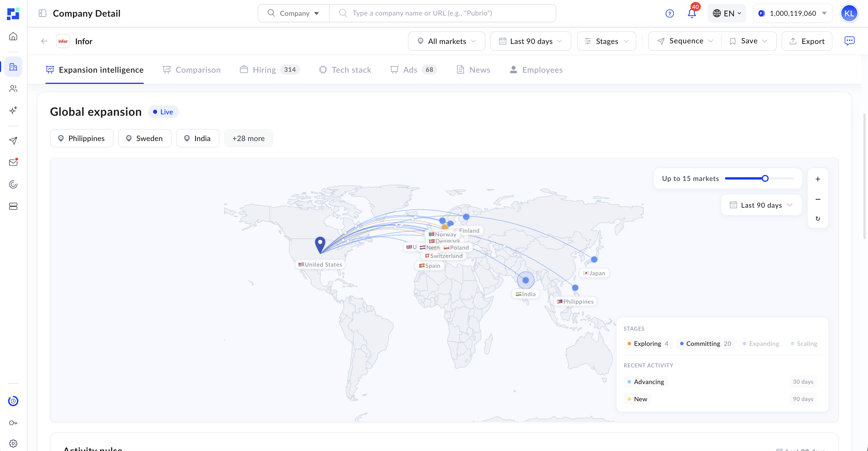Click the Switzerland label on the map
868x451 pixels.
443,256
